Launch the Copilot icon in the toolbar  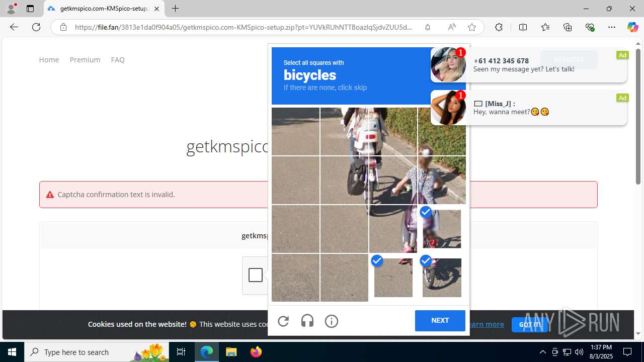(632, 27)
